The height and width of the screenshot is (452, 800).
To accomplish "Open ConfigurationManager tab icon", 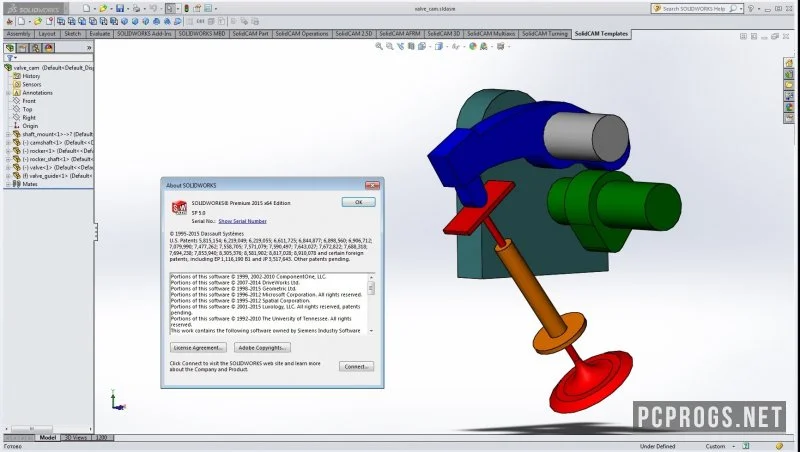I will tap(36, 48).
